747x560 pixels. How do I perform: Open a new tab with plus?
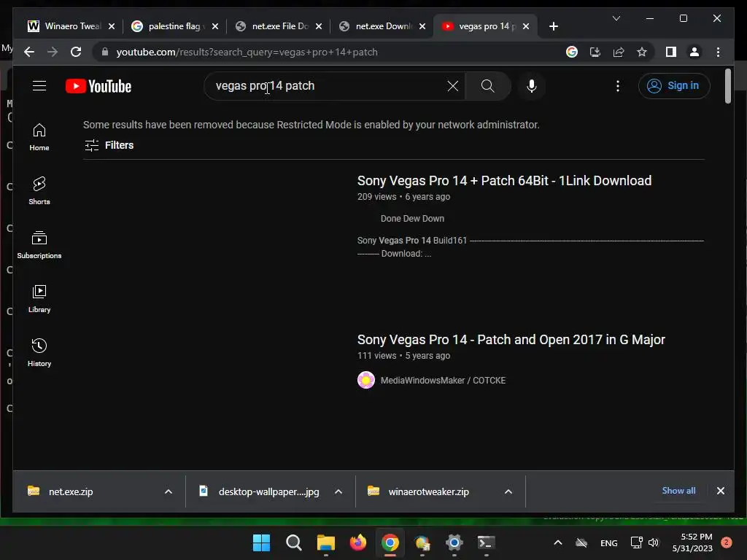click(553, 26)
